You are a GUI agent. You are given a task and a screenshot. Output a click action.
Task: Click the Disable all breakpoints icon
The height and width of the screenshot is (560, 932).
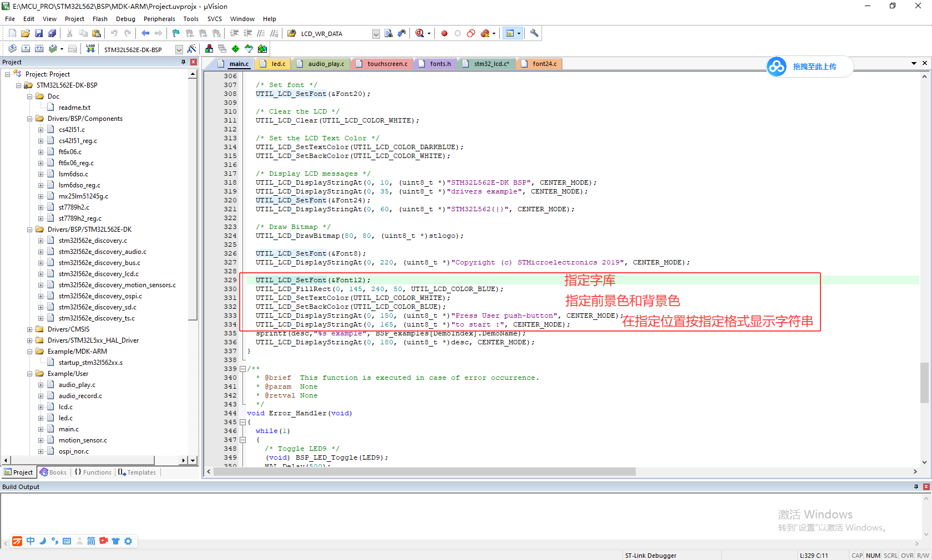(x=471, y=33)
